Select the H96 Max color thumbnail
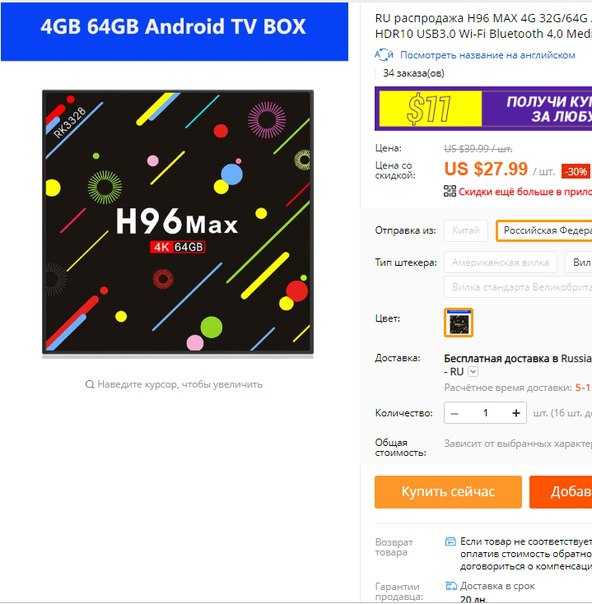592x604 pixels. click(458, 322)
